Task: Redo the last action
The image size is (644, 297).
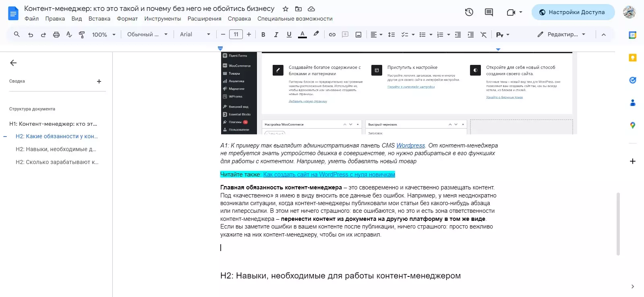Action: pyautogui.click(x=43, y=35)
